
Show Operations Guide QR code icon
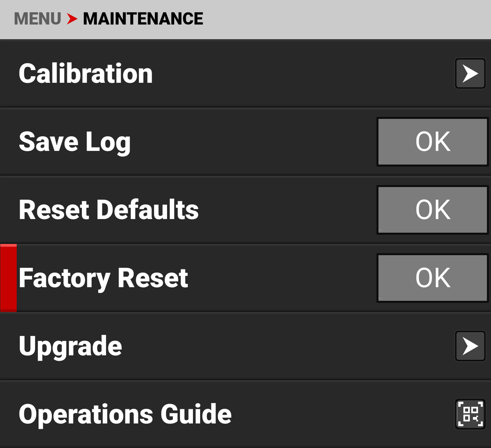tap(470, 414)
